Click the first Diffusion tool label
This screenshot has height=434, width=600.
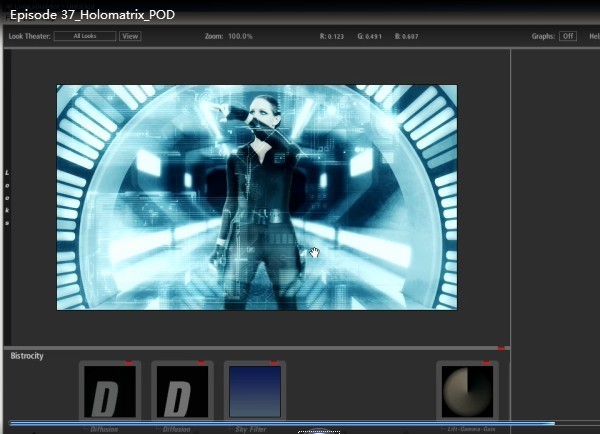[x=104, y=429]
